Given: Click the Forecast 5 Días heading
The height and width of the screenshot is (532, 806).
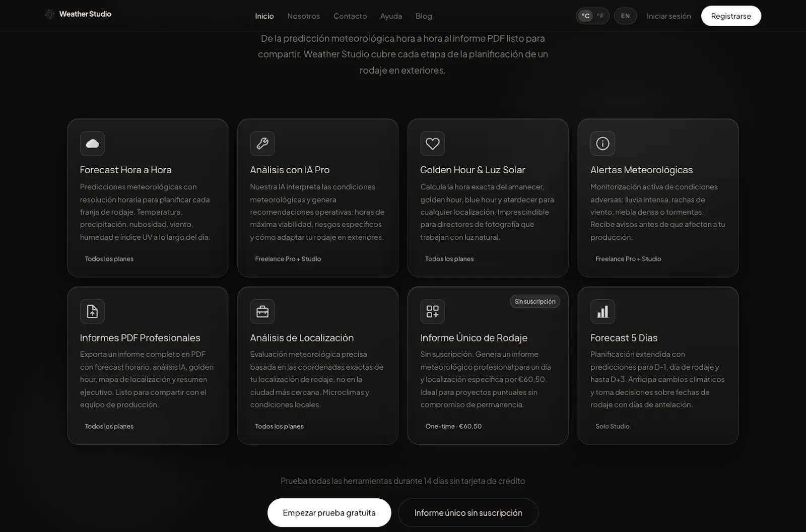Looking at the screenshot, I should coord(624,338).
